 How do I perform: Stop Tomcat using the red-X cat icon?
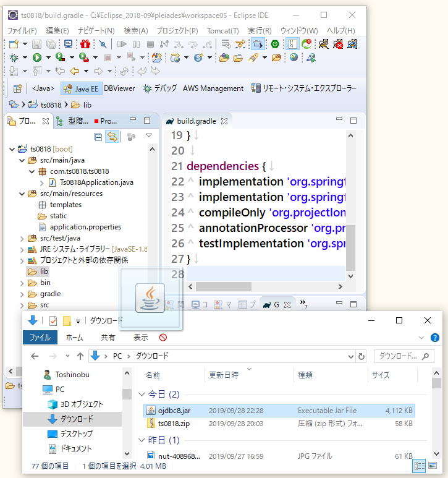tap(338, 44)
